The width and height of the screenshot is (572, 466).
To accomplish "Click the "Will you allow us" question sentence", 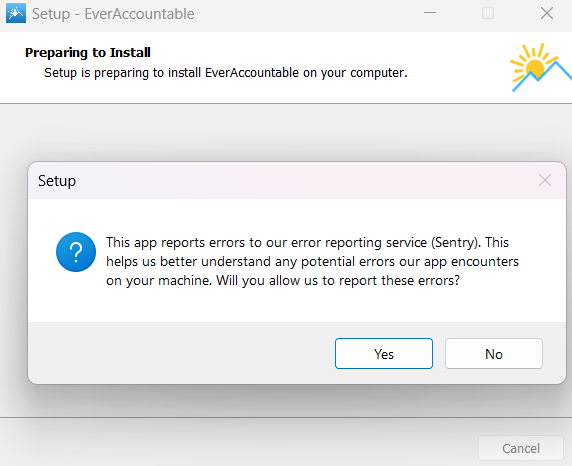I will click(x=338, y=280).
